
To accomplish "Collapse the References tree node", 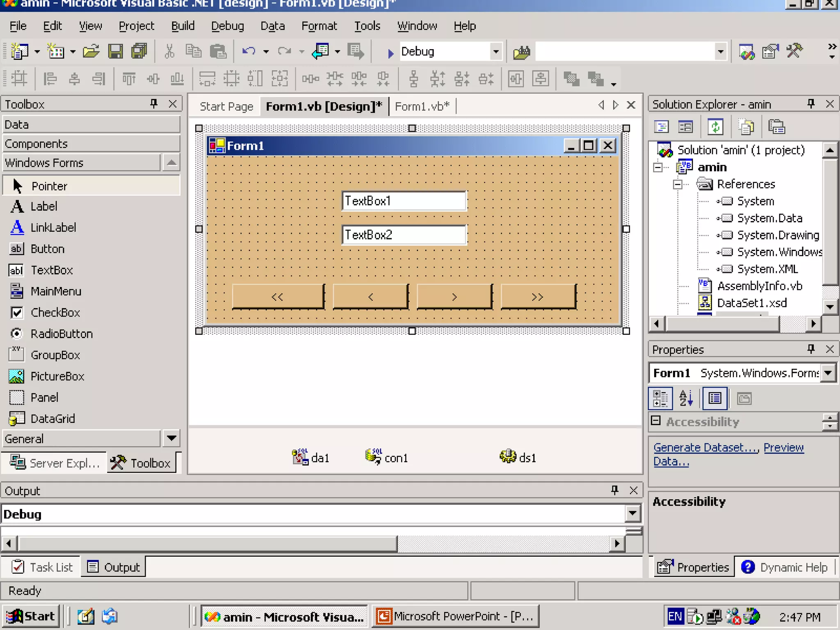I will tap(678, 185).
